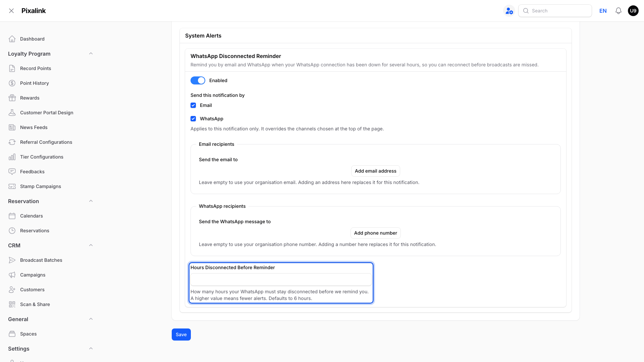
Task: Collapse the Reservation section
Action: pos(91,201)
